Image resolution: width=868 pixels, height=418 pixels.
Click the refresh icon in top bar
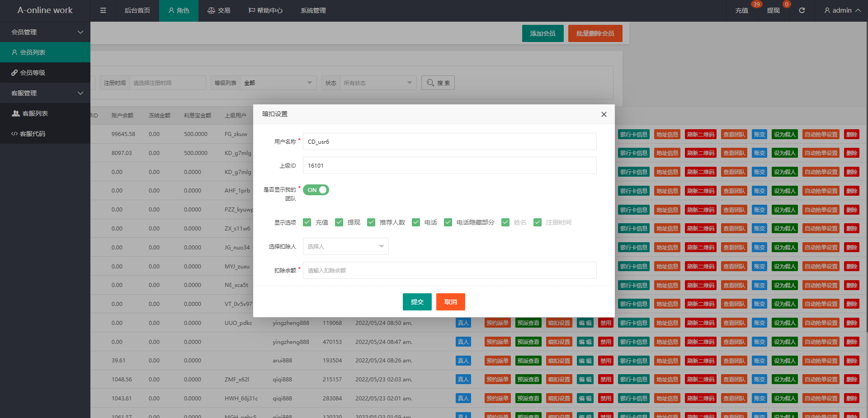click(802, 10)
